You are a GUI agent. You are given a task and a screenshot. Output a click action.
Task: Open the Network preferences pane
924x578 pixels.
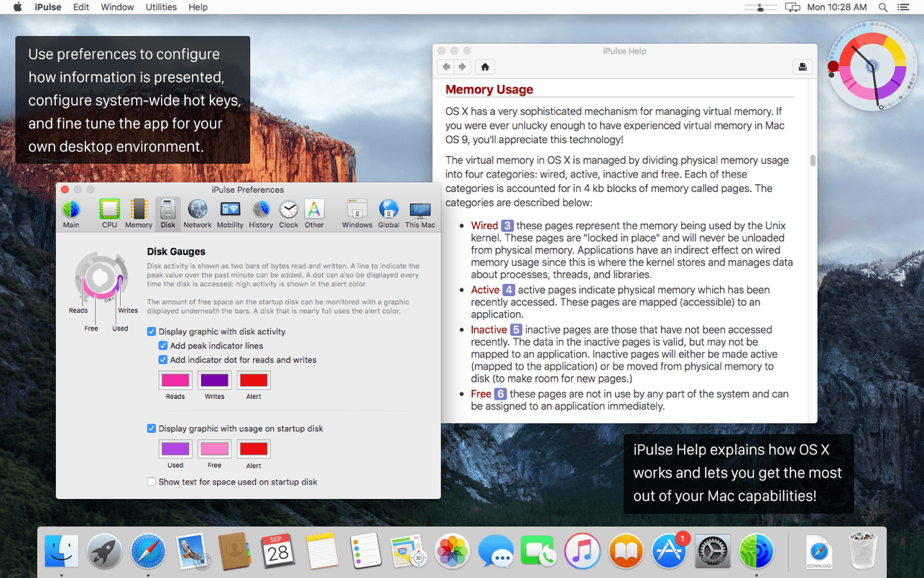(x=197, y=214)
